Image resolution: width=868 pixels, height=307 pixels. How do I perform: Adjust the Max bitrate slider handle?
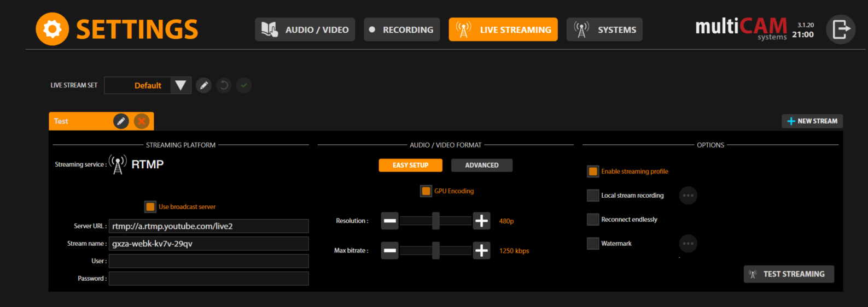click(436, 251)
